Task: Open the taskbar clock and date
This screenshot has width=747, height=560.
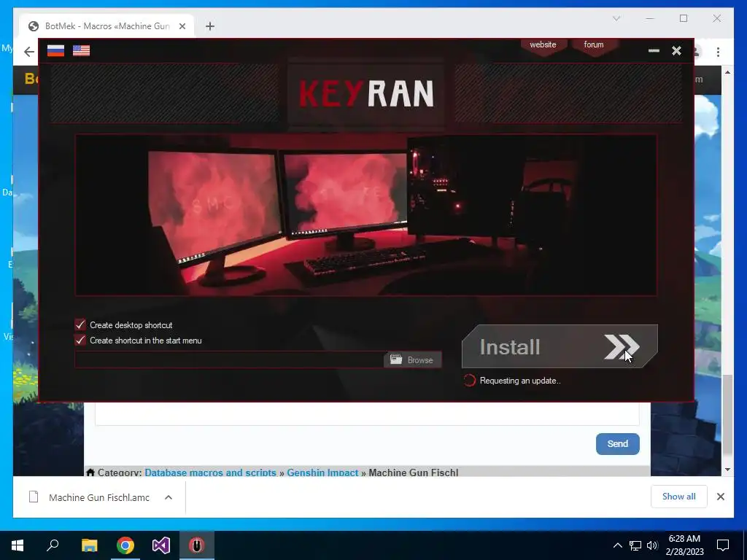Action: pos(684,545)
